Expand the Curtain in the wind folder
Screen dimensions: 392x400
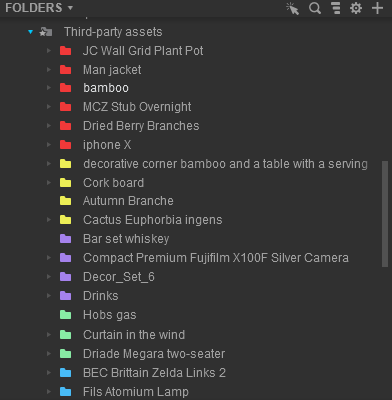point(49,334)
